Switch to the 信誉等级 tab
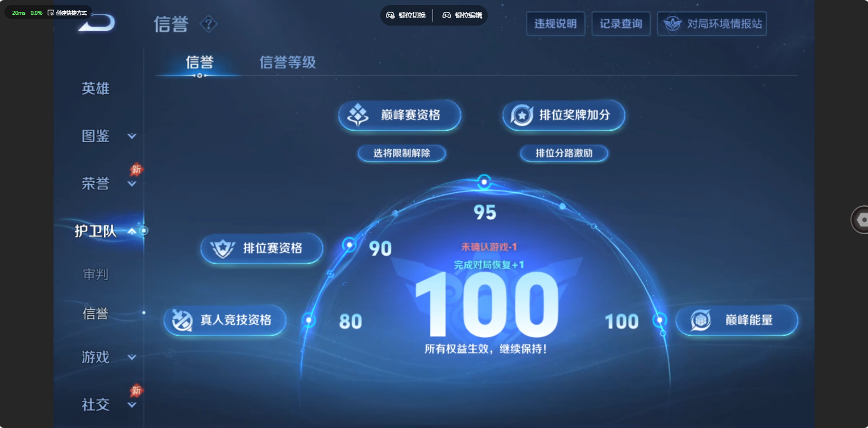This screenshot has height=428, width=868. click(288, 62)
